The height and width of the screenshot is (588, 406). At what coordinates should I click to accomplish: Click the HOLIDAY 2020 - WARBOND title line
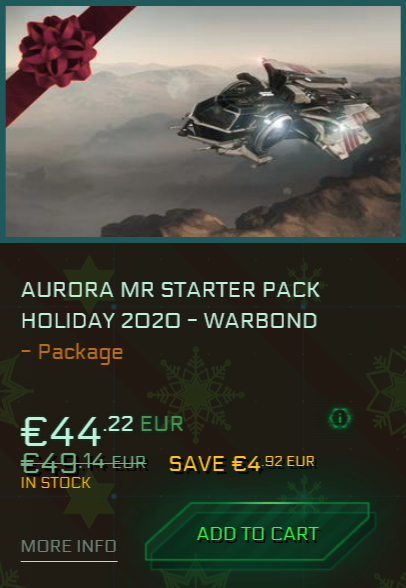point(169,321)
